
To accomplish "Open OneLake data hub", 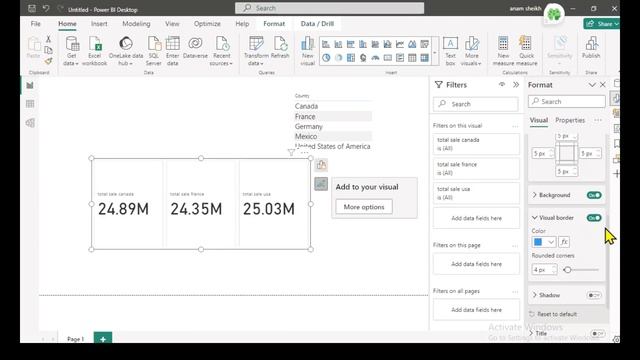I will (126, 51).
